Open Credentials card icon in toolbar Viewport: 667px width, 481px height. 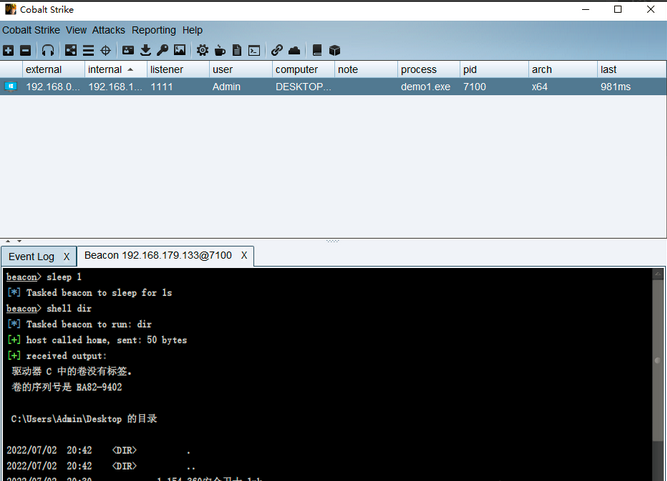click(x=128, y=51)
